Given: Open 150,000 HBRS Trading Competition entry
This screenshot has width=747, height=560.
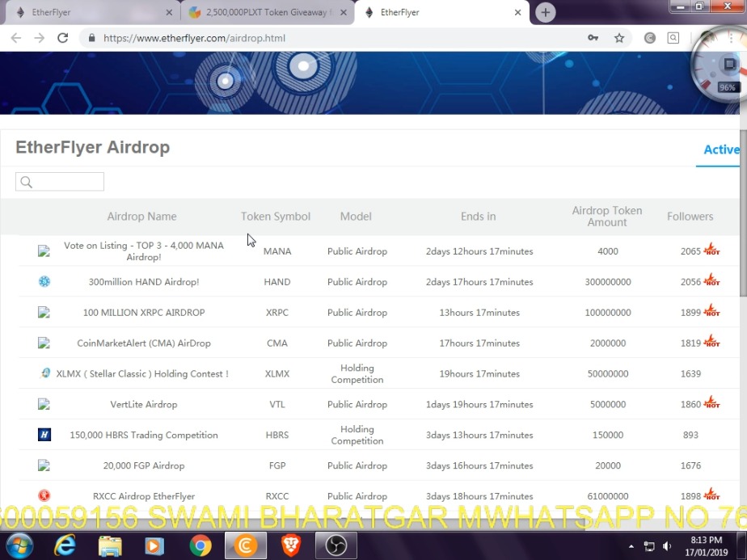Looking at the screenshot, I should pyautogui.click(x=143, y=435).
